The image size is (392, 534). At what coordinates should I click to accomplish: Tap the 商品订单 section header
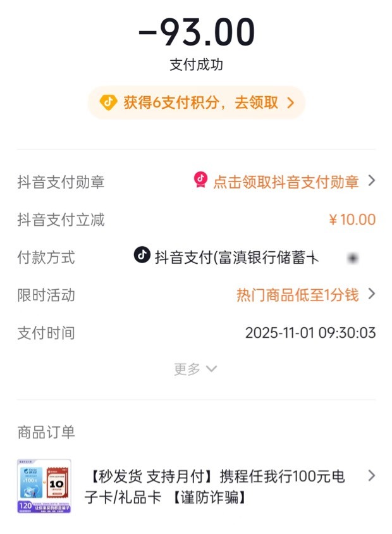point(46,432)
